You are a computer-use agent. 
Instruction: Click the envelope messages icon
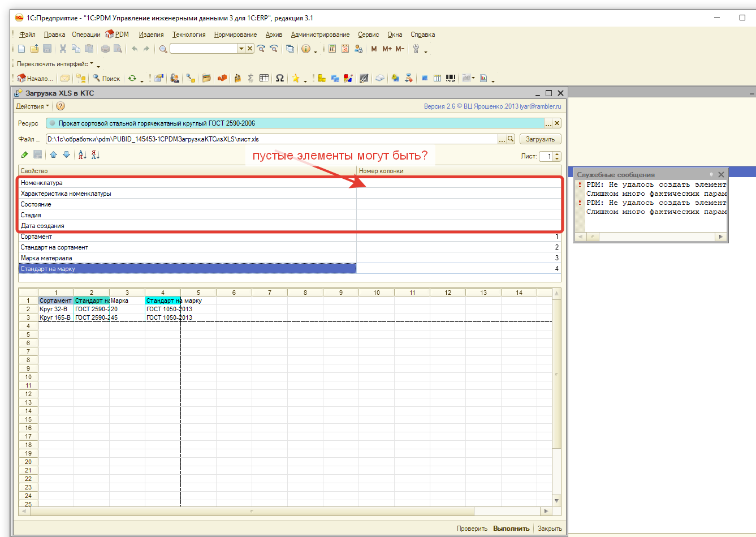pyautogui.click(x=65, y=79)
